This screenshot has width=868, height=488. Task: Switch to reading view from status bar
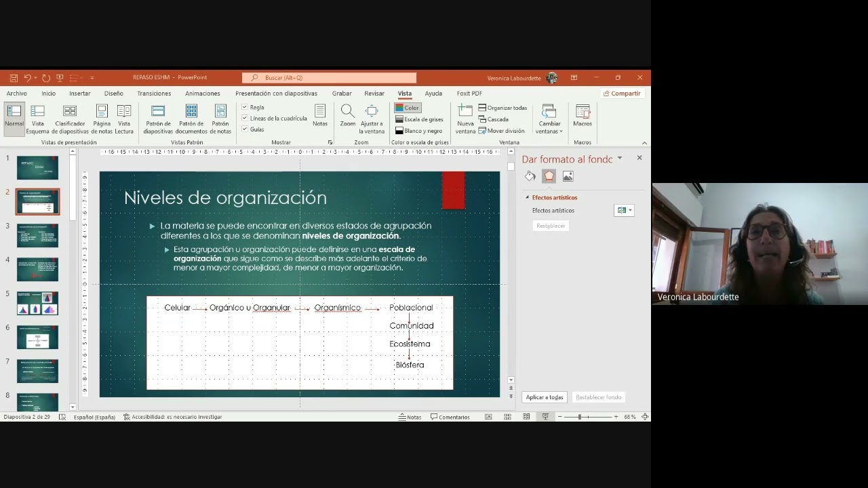pyautogui.click(x=526, y=417)
